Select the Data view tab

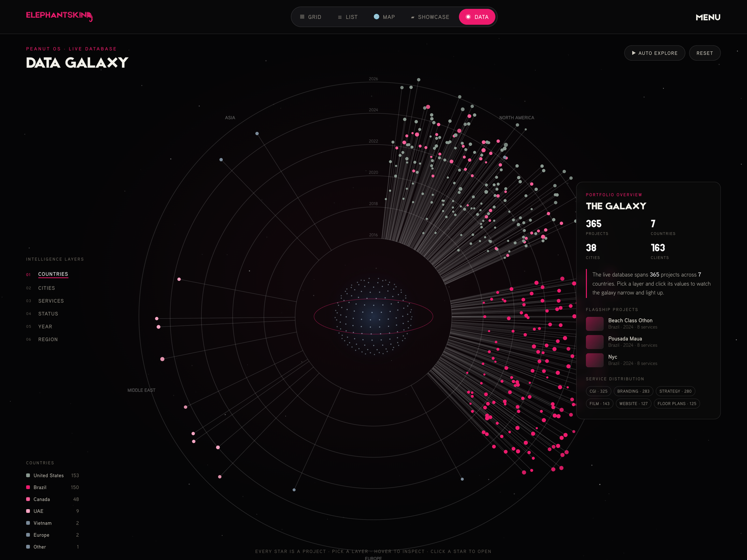click(x=477, y=17)
